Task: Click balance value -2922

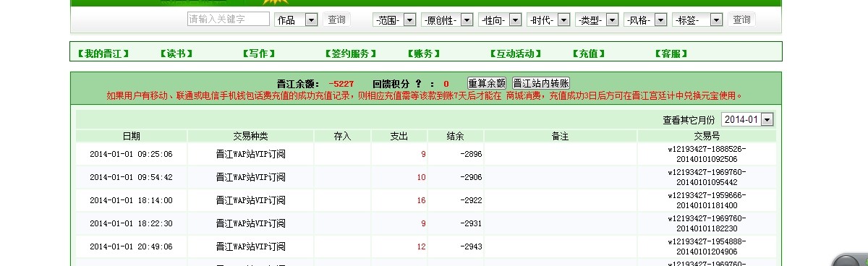Action: pos(470,200)
